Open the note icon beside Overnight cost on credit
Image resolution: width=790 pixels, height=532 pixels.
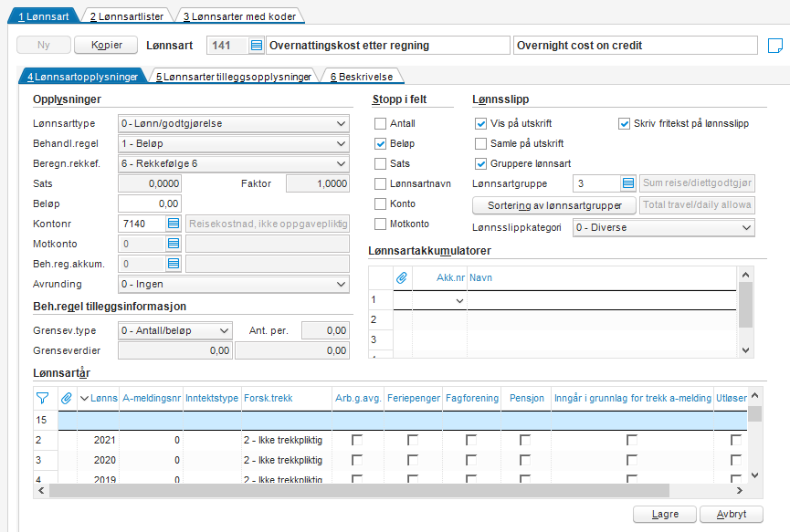click(x=774, y=46)
